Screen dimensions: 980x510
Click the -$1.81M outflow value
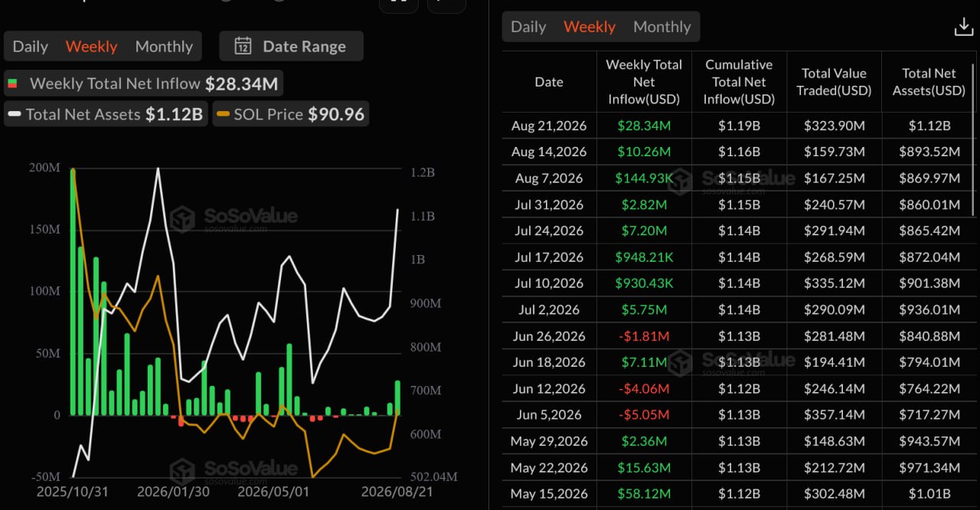[x=644, y=336]
